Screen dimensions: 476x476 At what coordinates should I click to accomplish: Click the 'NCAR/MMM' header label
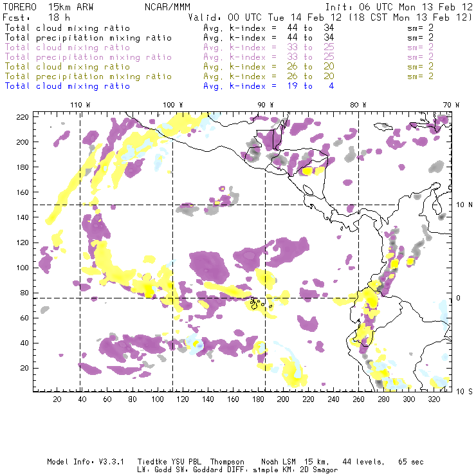click(168, 7)
